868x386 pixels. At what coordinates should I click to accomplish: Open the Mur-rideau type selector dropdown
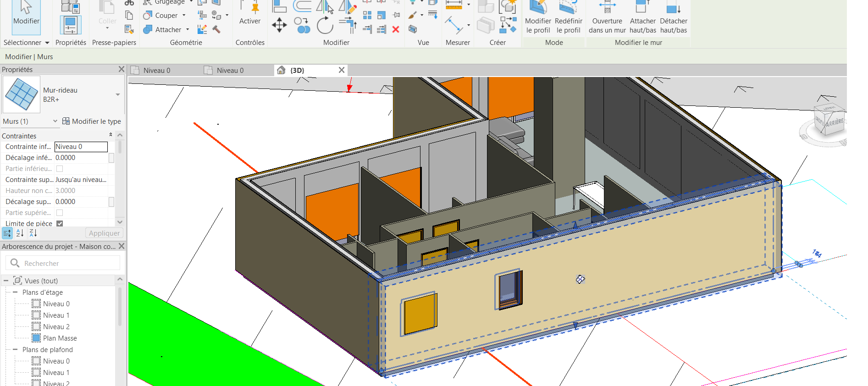(118, 95)
